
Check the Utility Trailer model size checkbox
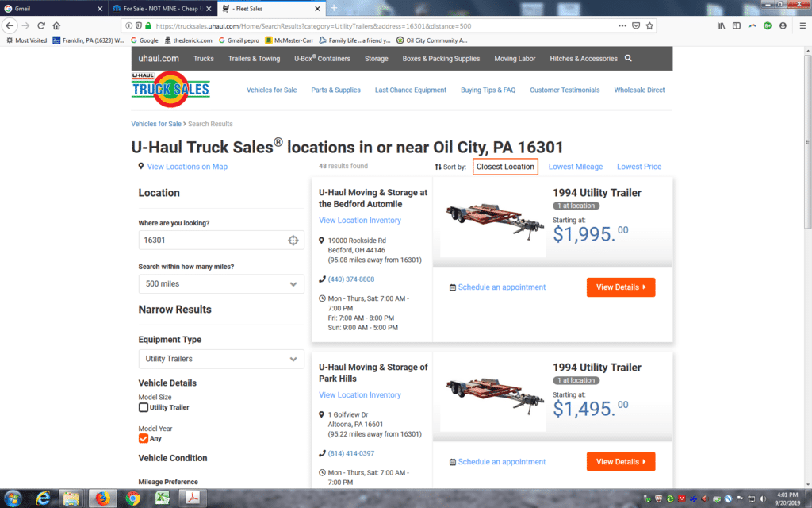pyautogui.click(x=144, y=407)
